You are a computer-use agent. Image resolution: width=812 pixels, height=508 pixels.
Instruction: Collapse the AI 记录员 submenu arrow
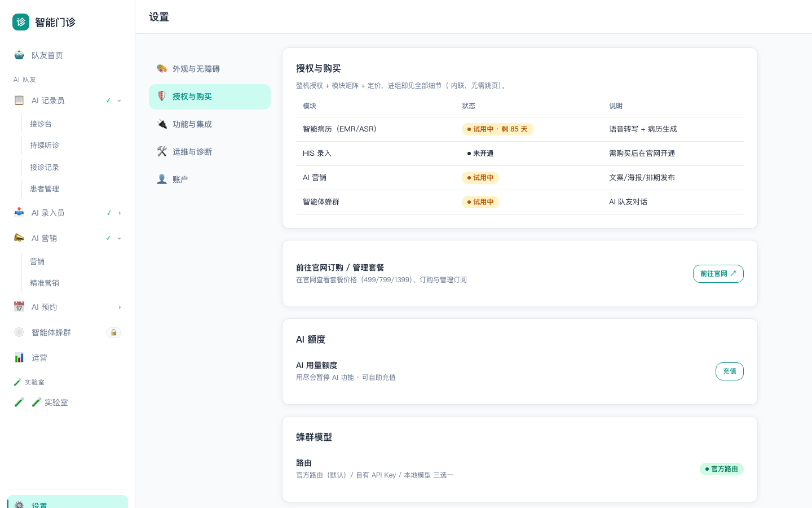tap(120, 101)
